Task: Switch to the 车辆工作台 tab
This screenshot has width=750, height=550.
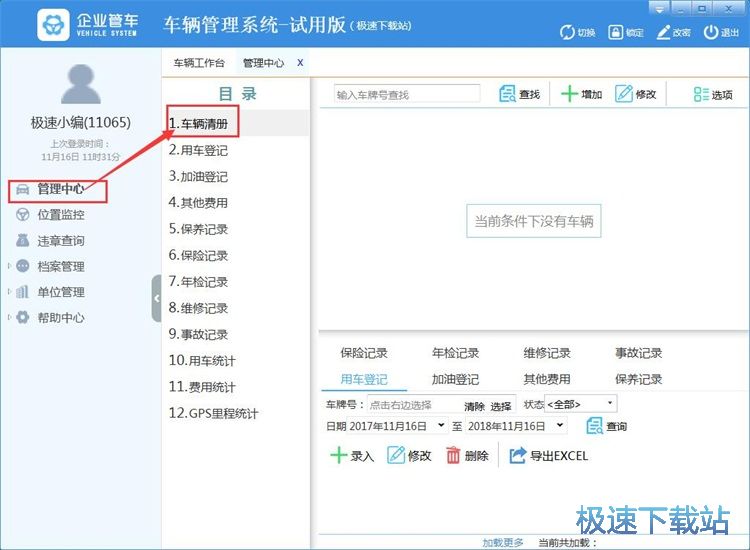Action: [x=199, y=63]
